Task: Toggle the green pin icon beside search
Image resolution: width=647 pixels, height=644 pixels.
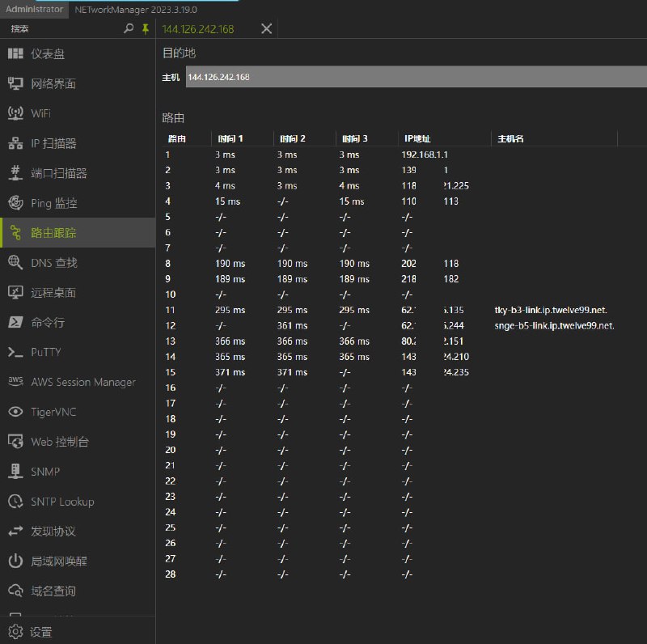Action: pos(146,28)
